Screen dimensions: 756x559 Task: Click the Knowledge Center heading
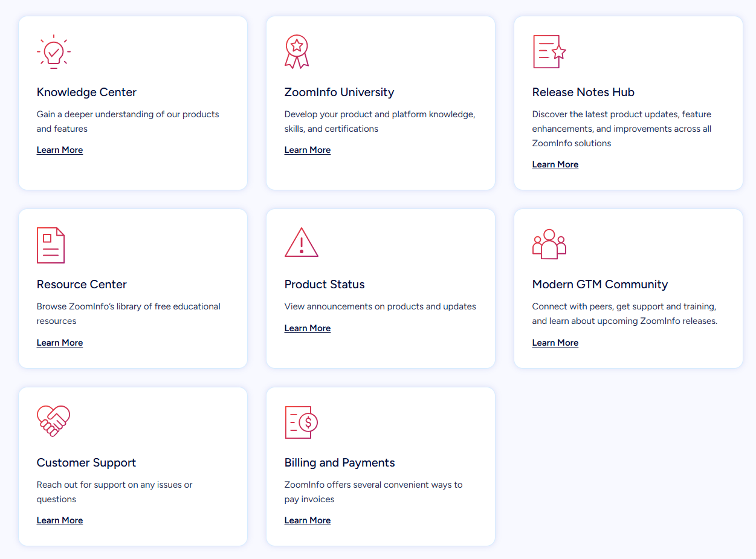pyautogui.click(x=86, y=92)
